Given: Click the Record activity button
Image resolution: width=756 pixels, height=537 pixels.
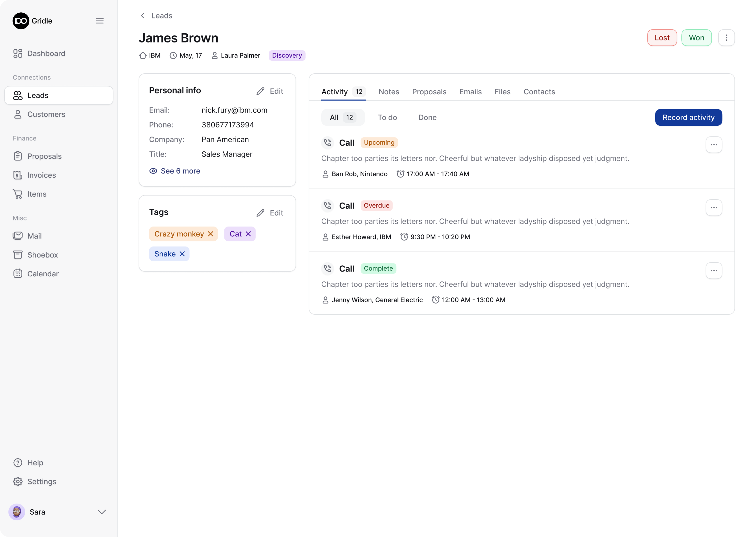Looking at the screenshot, I should tap(688, 117).
